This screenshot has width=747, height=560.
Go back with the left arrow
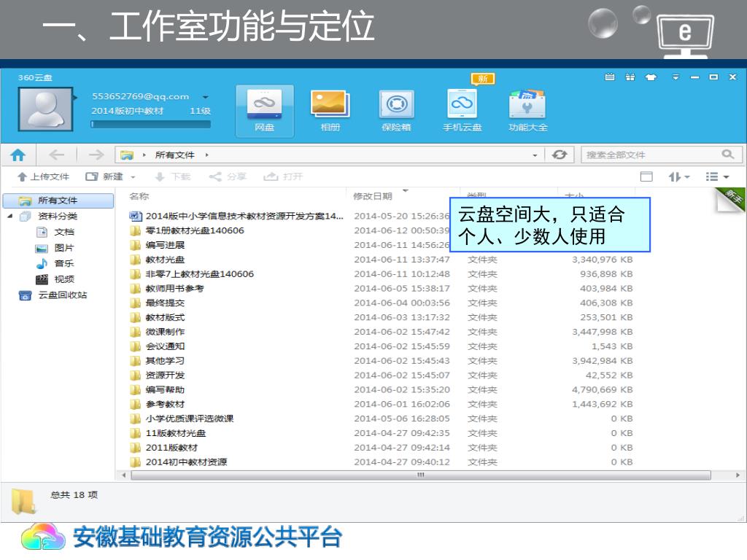point(57,155)
